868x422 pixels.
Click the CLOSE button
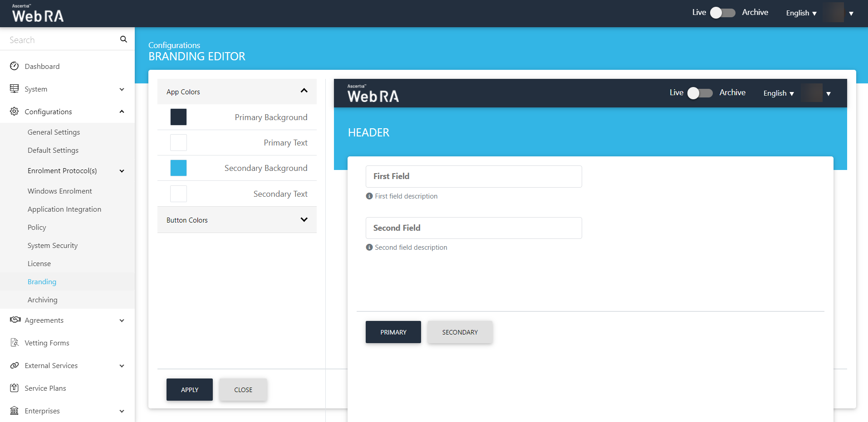click(x=243, y=389)
